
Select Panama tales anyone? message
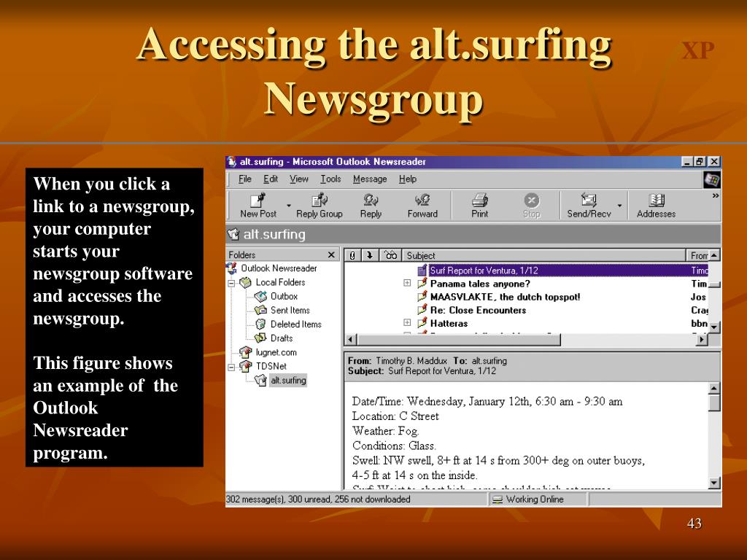pyautogui.click(x=480, y=284)
